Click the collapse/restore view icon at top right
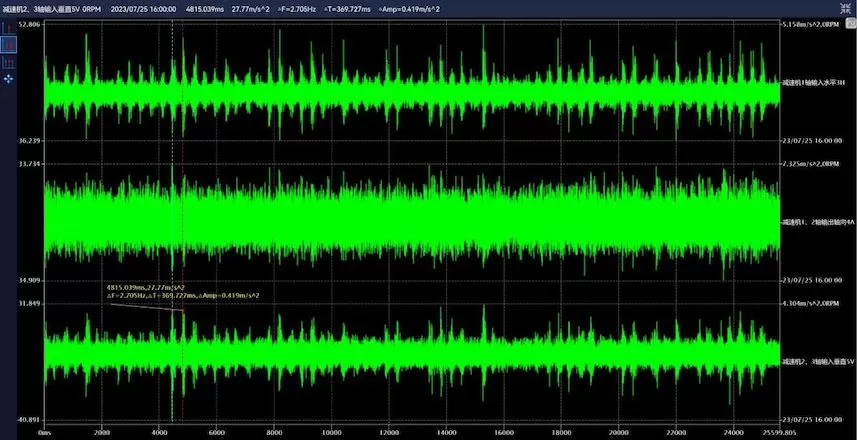857x440 pixels. (845, 8)
